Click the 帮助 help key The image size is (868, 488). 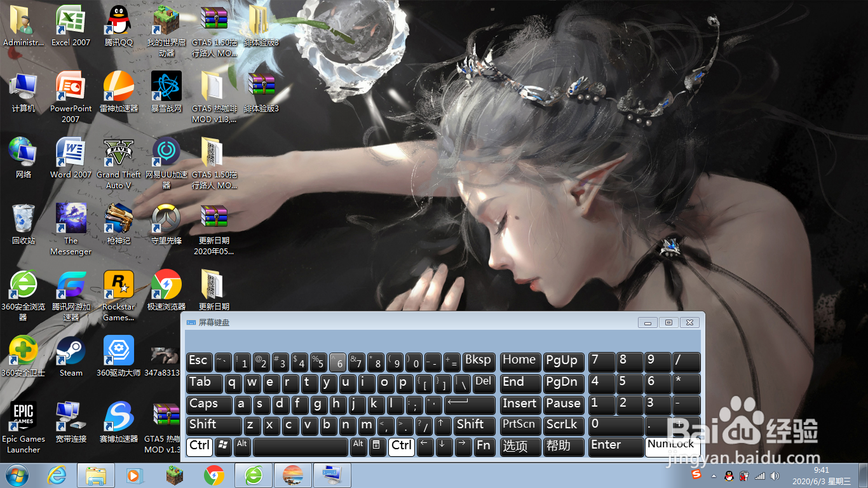(563, 446)
